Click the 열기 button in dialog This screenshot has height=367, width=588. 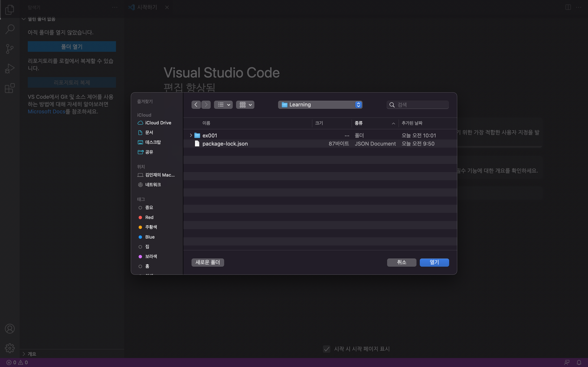pos(434,262)
